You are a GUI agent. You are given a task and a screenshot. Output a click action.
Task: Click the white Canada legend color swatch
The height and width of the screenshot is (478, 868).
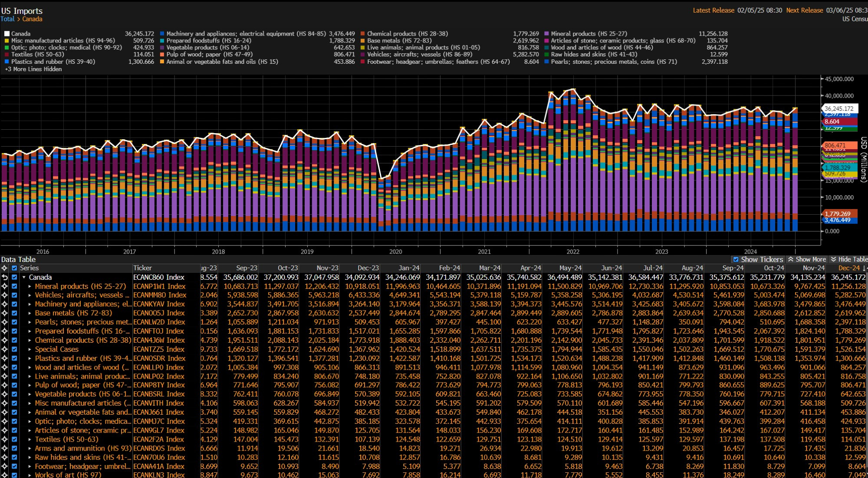[x=7, y=34]
